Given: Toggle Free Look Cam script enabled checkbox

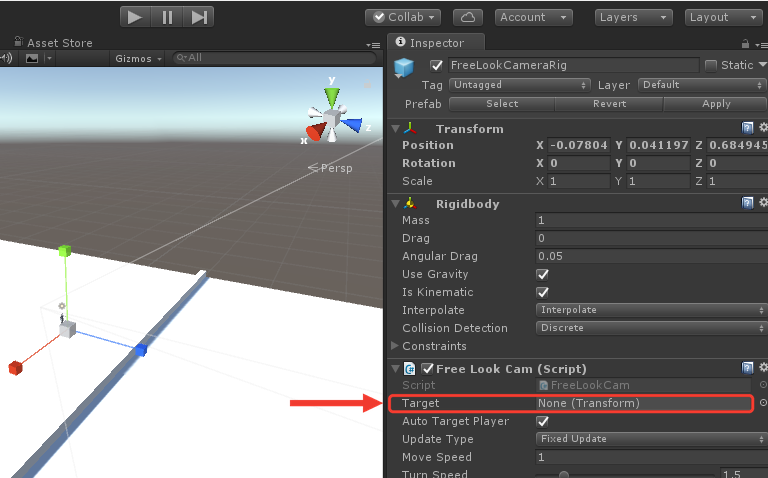Looking at the screenshot, I should (428, 368).
